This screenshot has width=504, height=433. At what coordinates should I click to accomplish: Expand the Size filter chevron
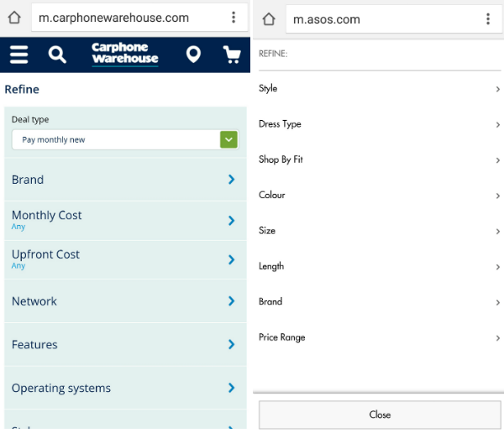tap(498, 232)
